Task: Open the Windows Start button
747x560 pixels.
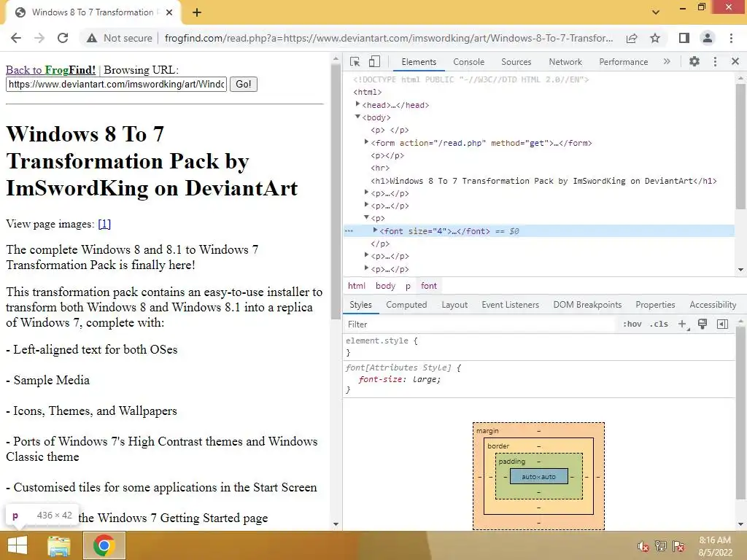Action: click(18, 545)
